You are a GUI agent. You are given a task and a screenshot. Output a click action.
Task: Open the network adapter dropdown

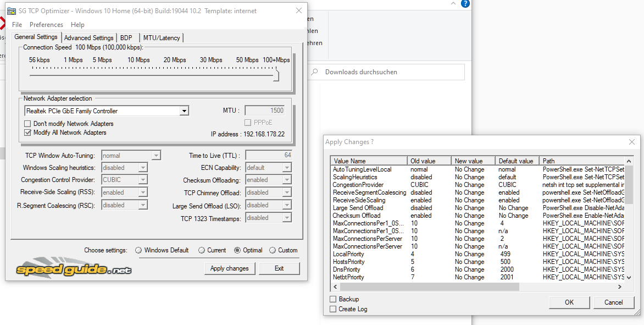(x=185, y=111)
